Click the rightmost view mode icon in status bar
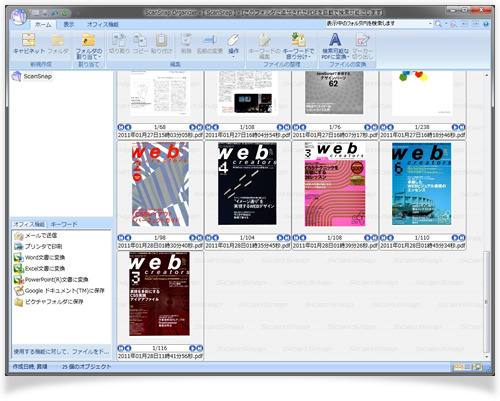The width and height of the screenshot is (500, 401). (477, 367)
